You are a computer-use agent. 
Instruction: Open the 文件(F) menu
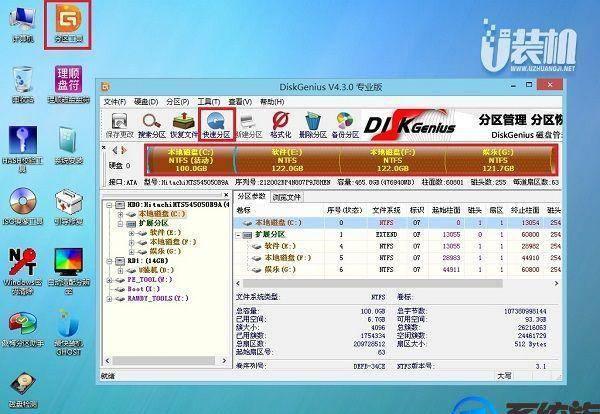click(115, 102)
